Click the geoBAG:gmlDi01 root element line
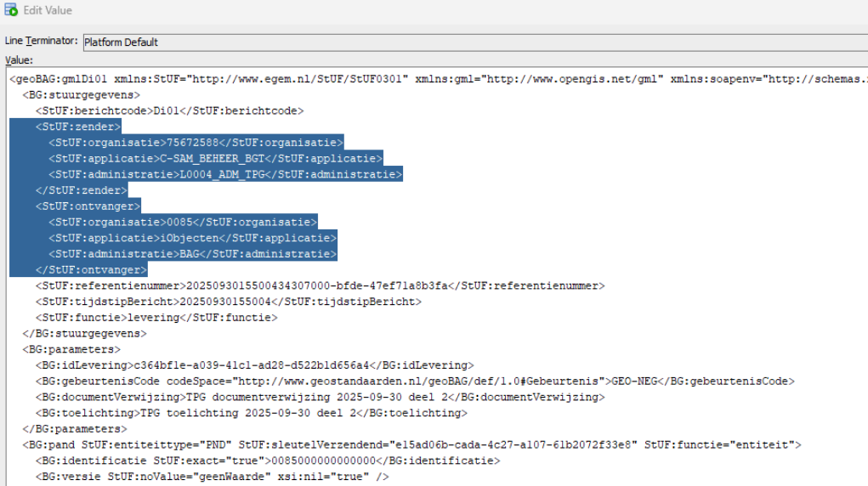The height and width of the screenshot is (486, 868). 439,79
